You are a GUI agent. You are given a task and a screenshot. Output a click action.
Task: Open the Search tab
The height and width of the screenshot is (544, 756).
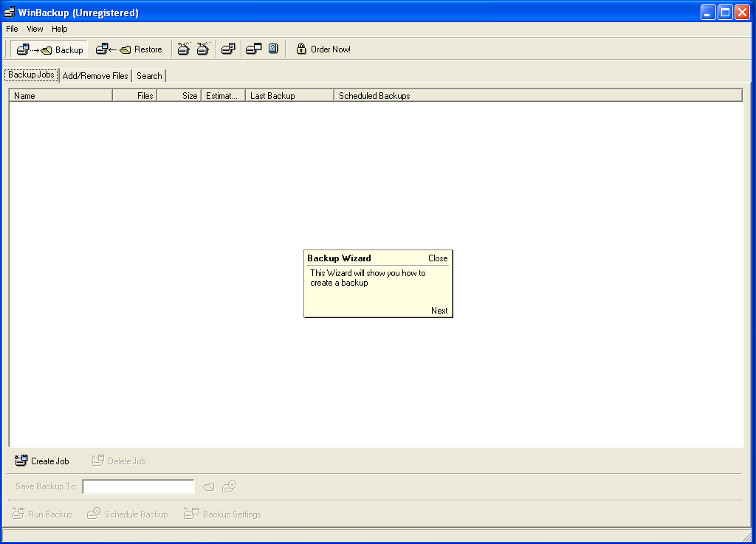149,75
